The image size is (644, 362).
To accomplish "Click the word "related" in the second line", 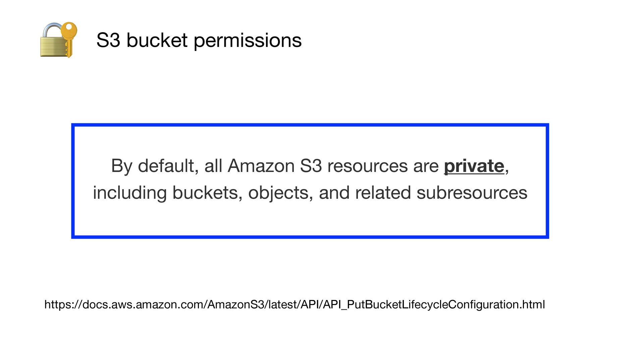I will (383, 193).
